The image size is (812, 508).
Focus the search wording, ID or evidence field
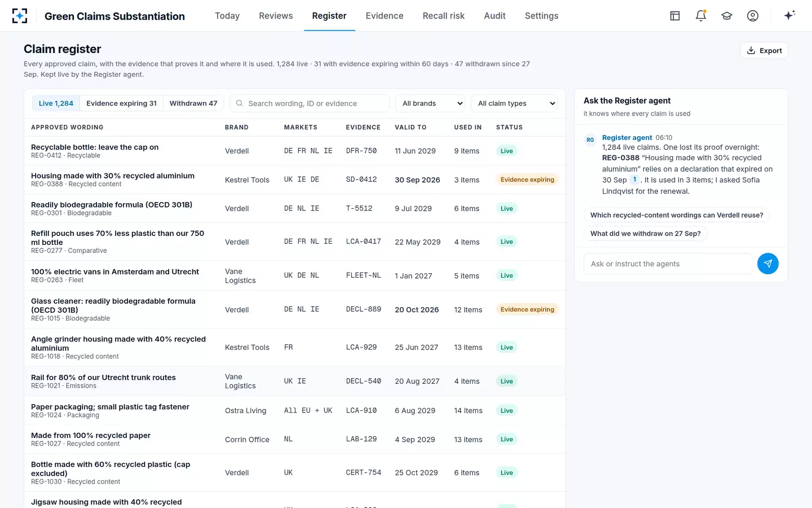(x=310, y=103)
